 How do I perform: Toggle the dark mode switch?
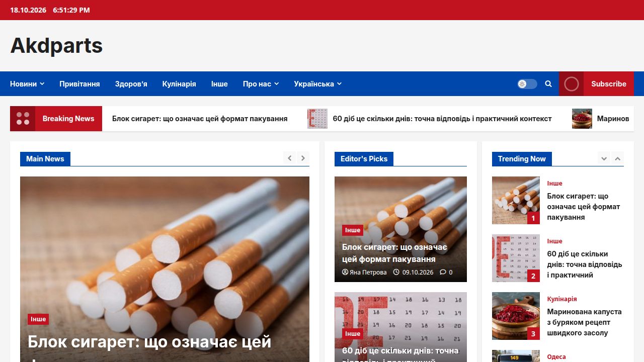[527, 84]
